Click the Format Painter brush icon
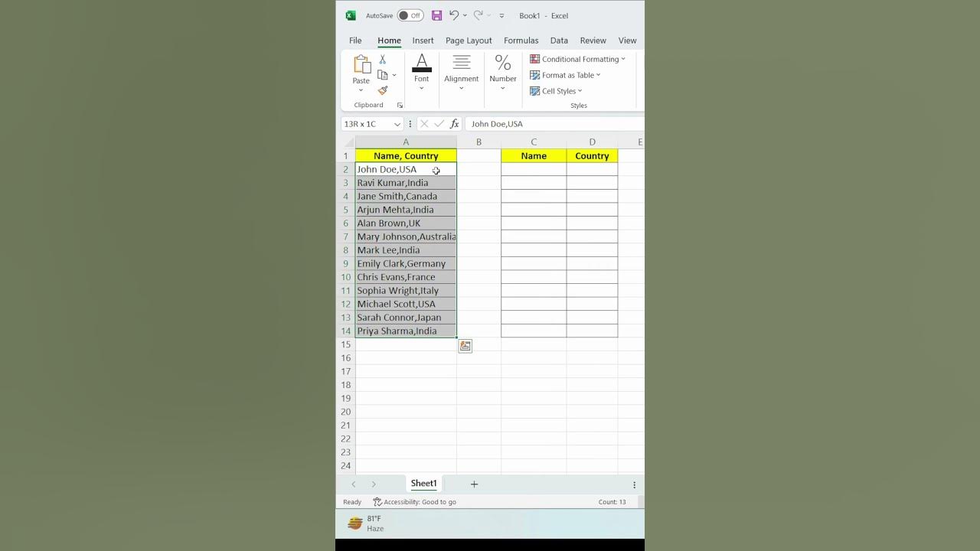This screenshot has height=551, width=980. point(383,90)
